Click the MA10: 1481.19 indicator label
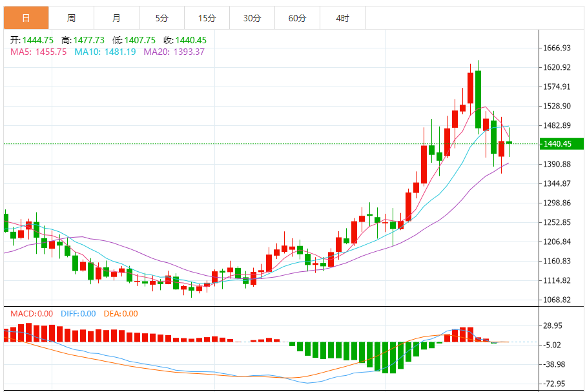587x392 pixels. tap(105, 52)
